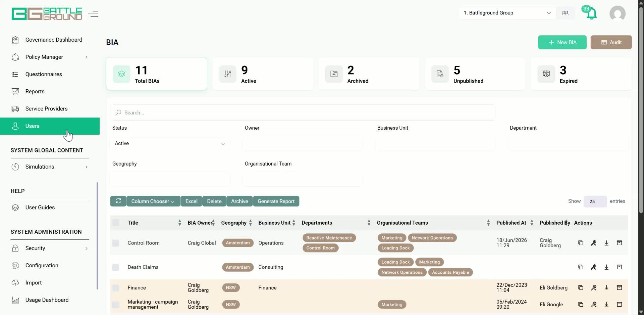Open the Department filter field
Viewport: 644px width, 315px height.
568,143
